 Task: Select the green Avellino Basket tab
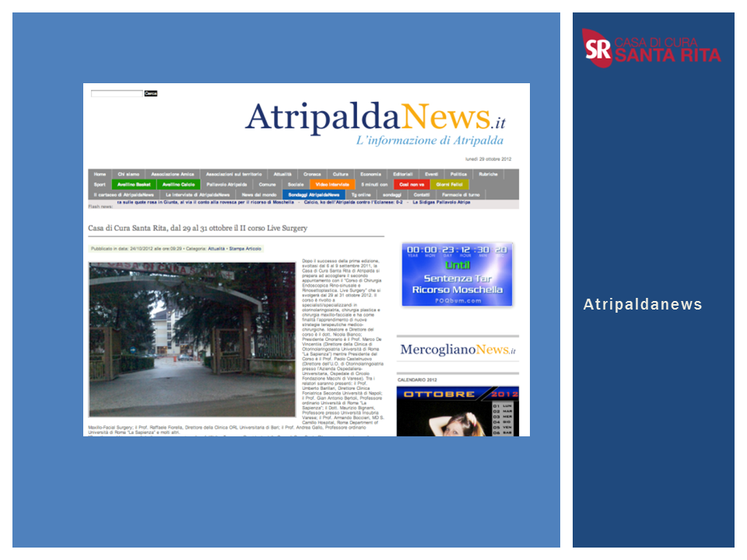pyautogui.click(x=134, y=184)
